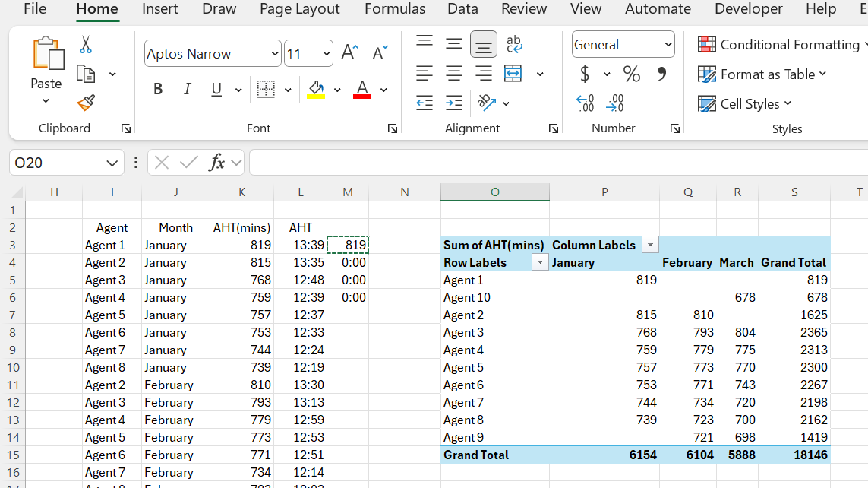Apply Accounting Number Format dollar sign
The image size is (868, 488).
pos(585,74)
